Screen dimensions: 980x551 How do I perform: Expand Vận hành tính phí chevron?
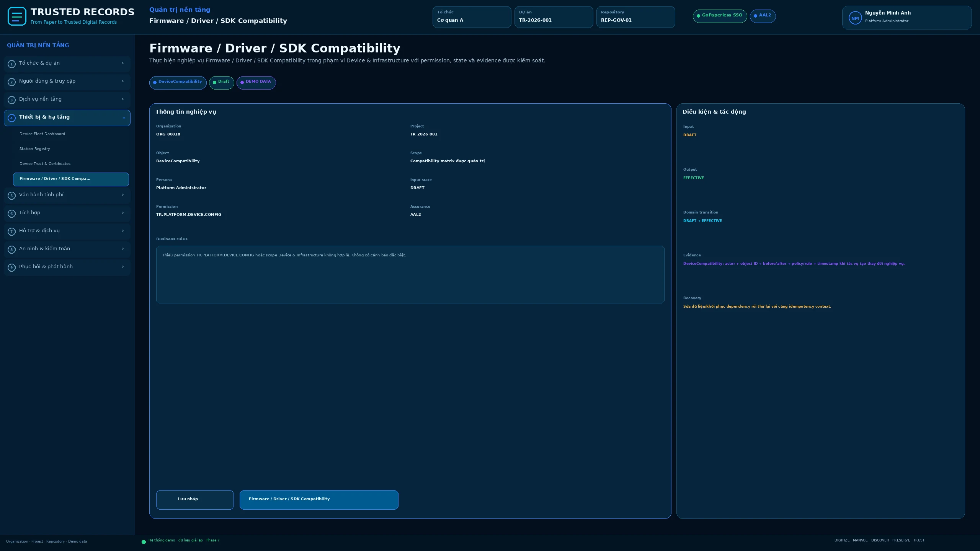(123, 195)
